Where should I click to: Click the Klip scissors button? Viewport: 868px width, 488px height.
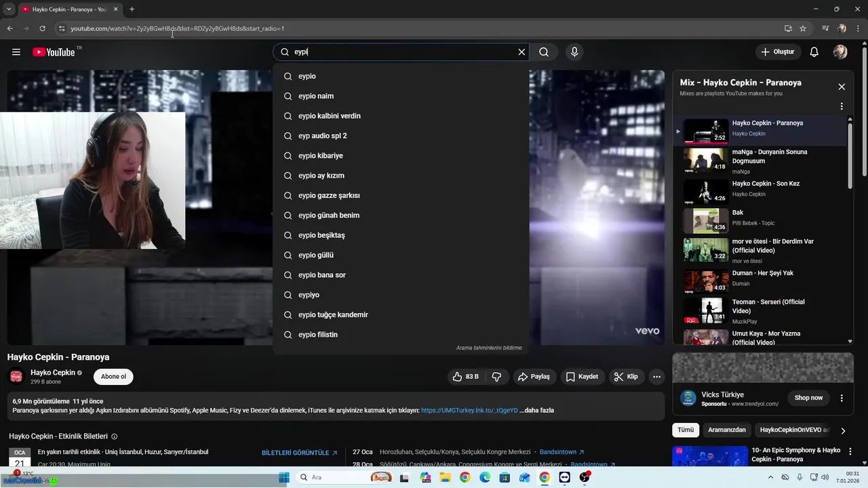(x=626, y=377)
